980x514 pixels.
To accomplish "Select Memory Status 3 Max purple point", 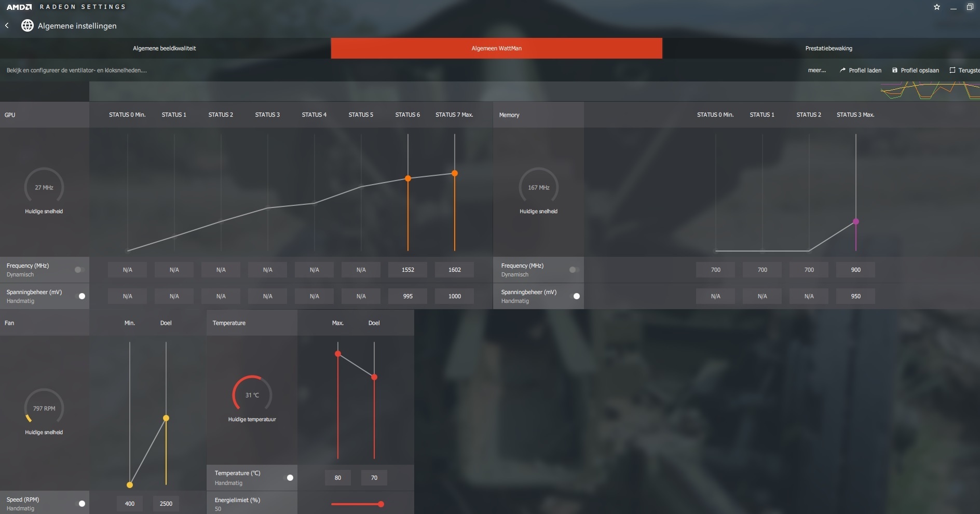I will point(856,221).
